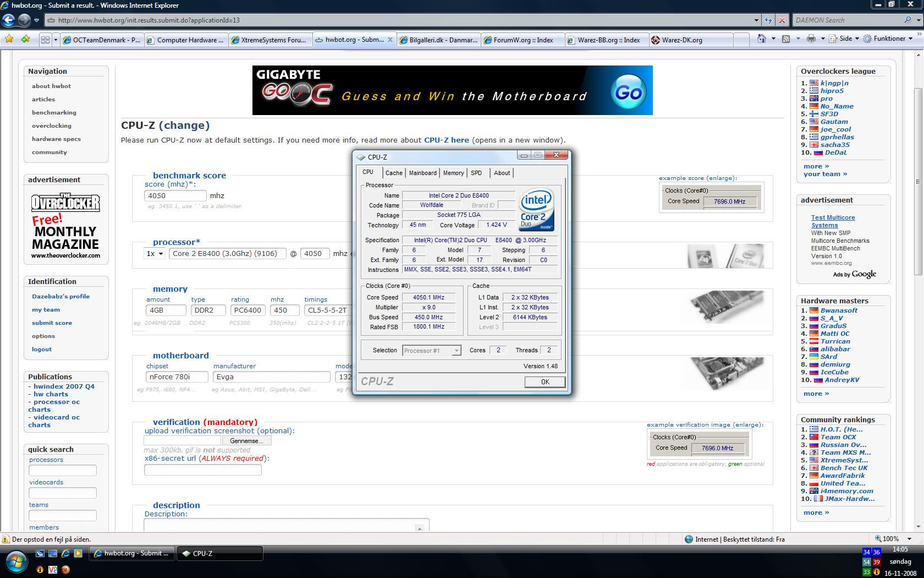Screen dimensions: 924x578
Task: Open the CPU-Z here info link
Action: pos(446,140)
